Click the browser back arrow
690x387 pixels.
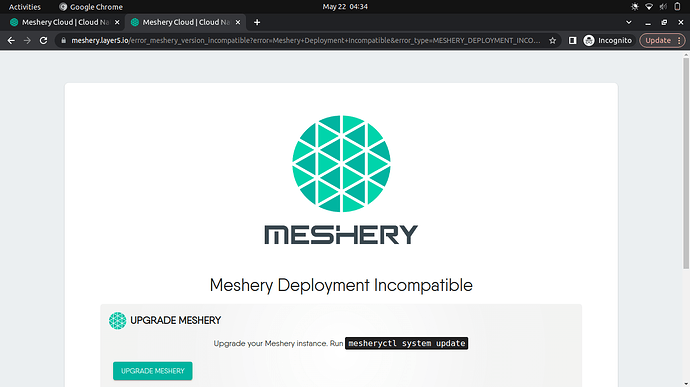[11, 41]
